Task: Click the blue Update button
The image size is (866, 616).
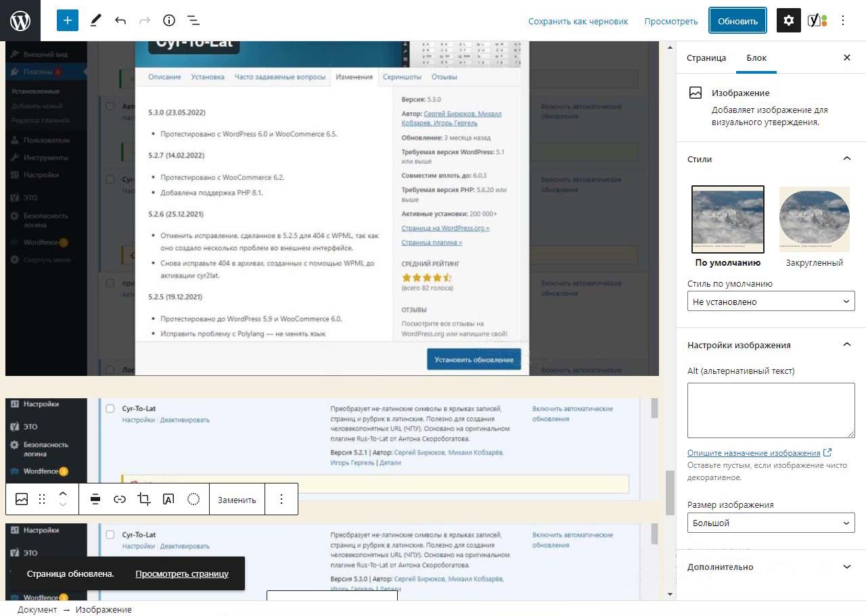Action: point(737,20)
